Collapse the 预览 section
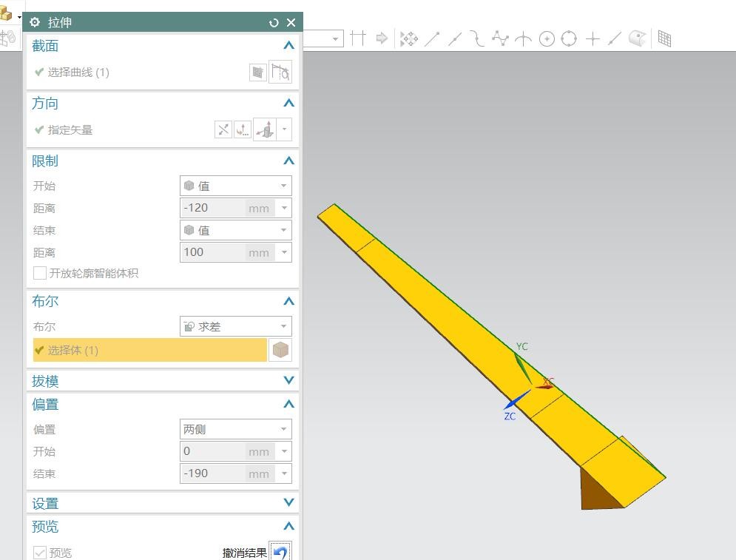This screenshot has height=560, width=736. click(x=288, y=526)
